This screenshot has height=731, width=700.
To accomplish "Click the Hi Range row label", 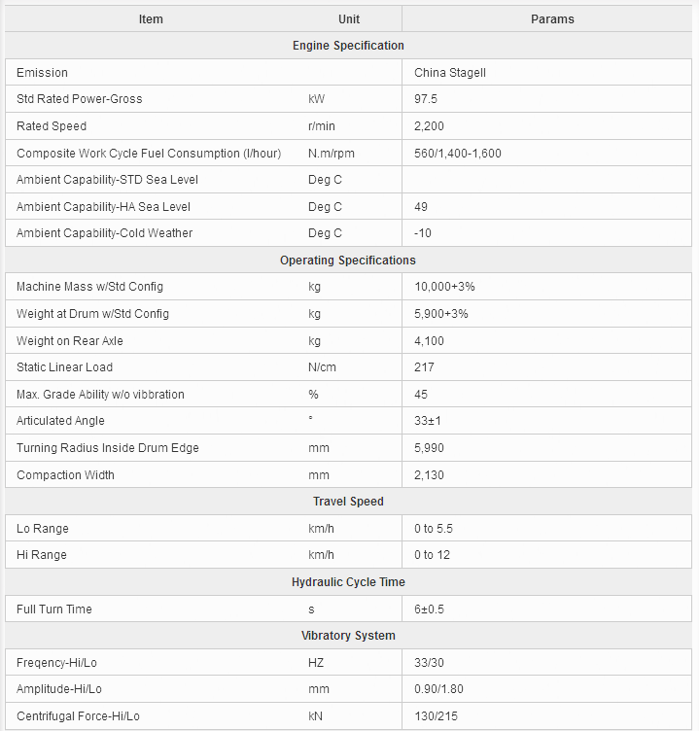I will pos(42,555).
